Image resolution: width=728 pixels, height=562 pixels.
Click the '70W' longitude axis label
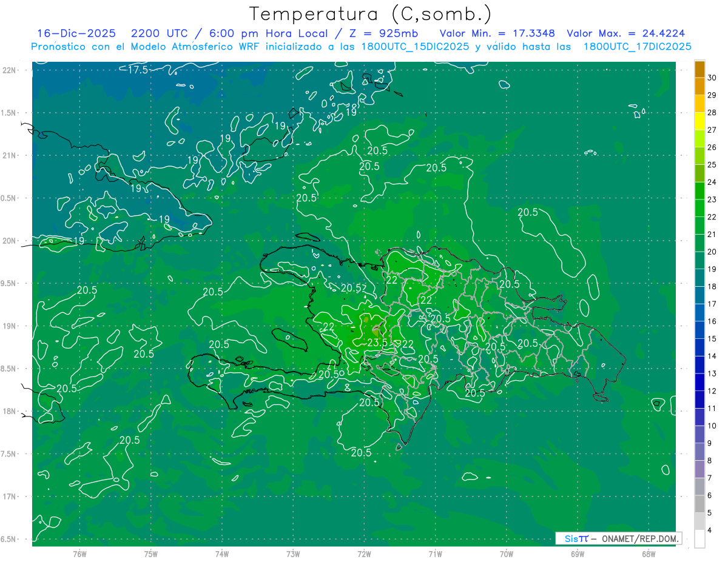[x=506, y=554]
